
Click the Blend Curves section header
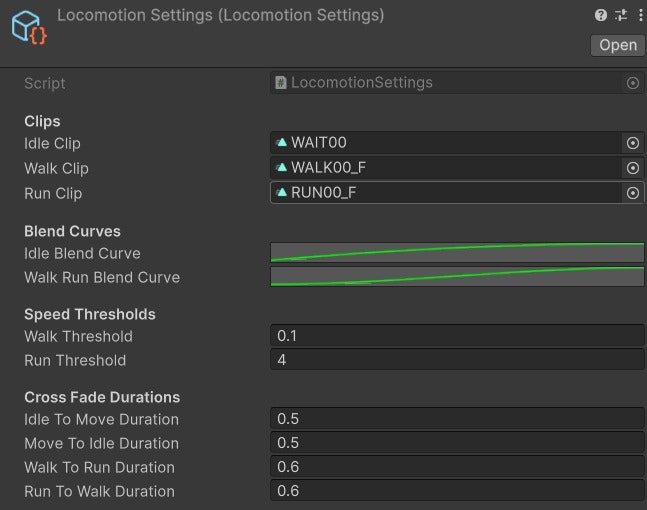(x=72, y=231)
